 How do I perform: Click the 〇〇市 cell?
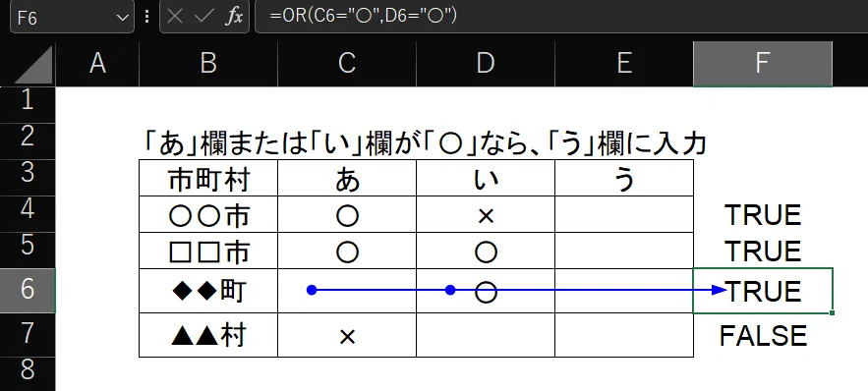tap(208, 214)
